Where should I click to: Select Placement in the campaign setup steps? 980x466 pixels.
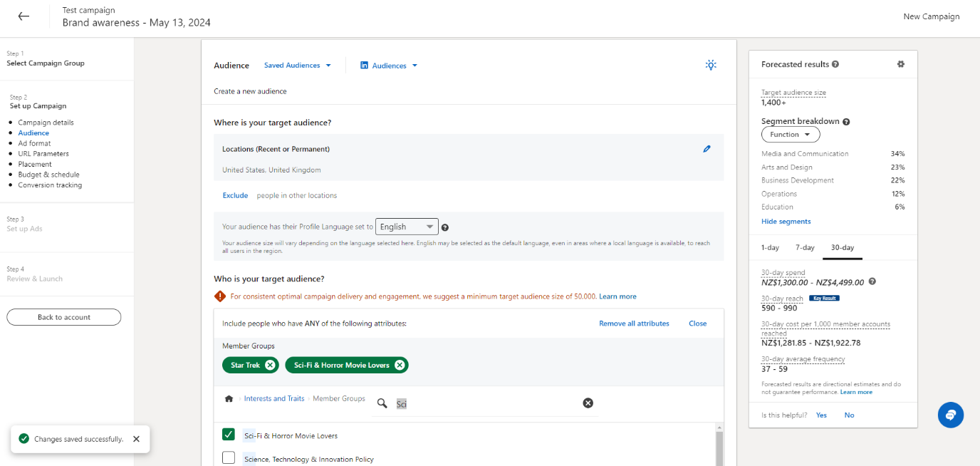[34, 164]
